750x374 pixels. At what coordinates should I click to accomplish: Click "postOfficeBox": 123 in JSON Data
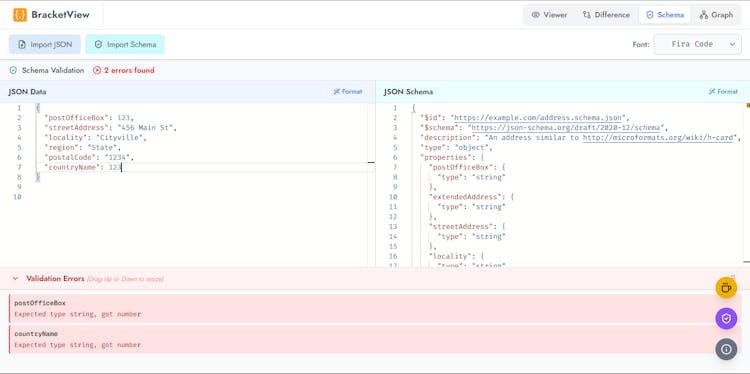point(89,118)
